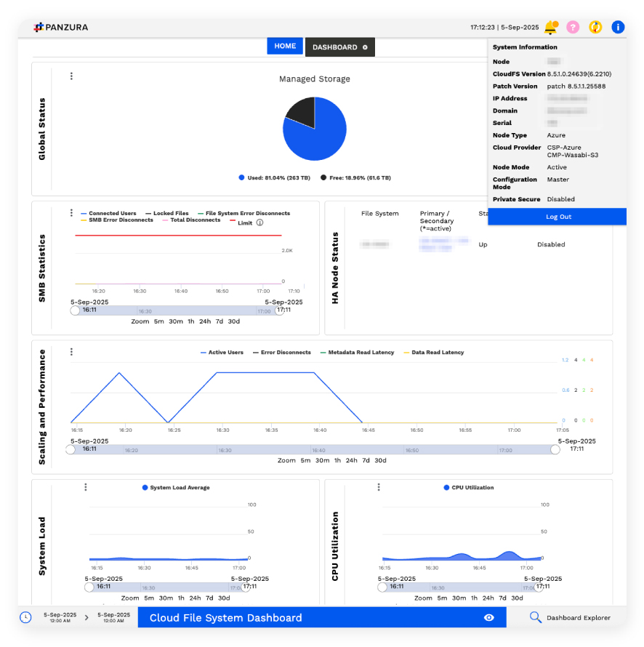Click Used 81.04% legend in Managed Storage
The image size is (644, 647).
tap(274, 178)
